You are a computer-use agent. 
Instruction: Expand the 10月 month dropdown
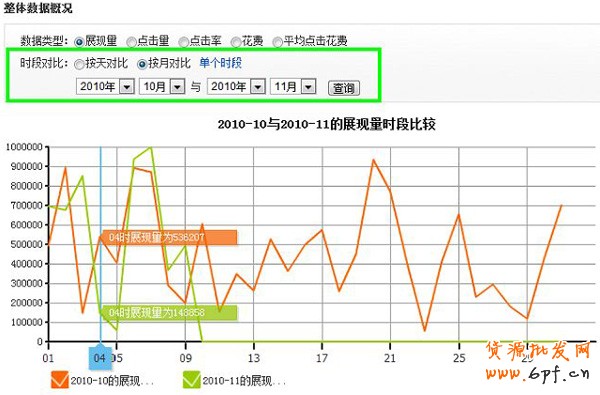tap(162, 87)
